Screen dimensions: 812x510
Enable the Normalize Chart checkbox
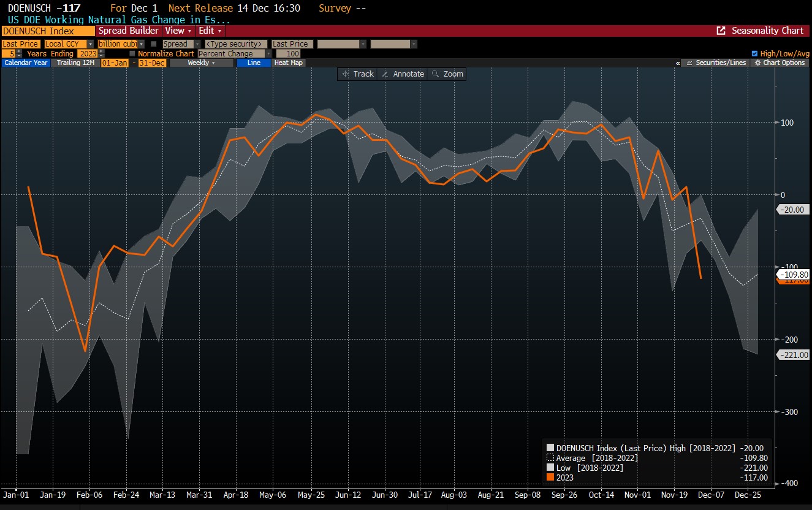coord(132,54)
